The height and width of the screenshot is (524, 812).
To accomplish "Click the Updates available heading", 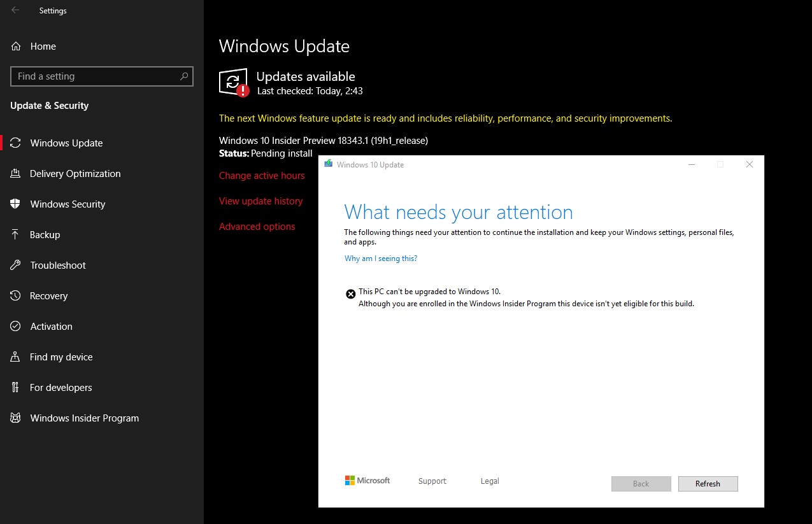I will pos(306,76).
